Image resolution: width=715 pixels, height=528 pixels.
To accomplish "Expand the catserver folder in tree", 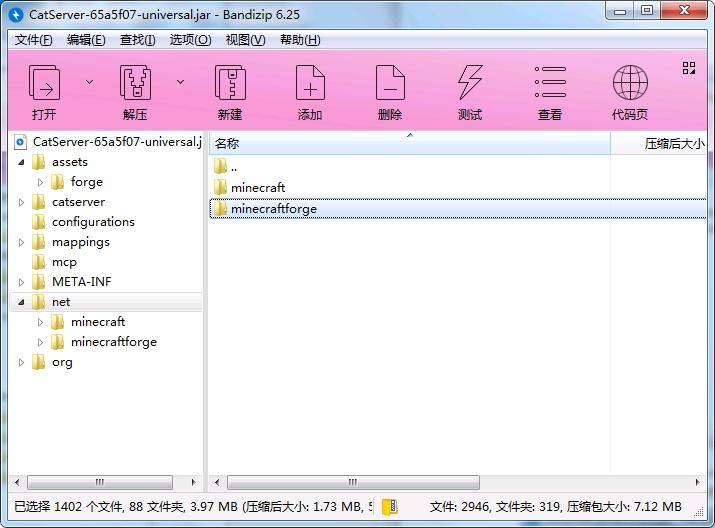I will click(21, 202).
